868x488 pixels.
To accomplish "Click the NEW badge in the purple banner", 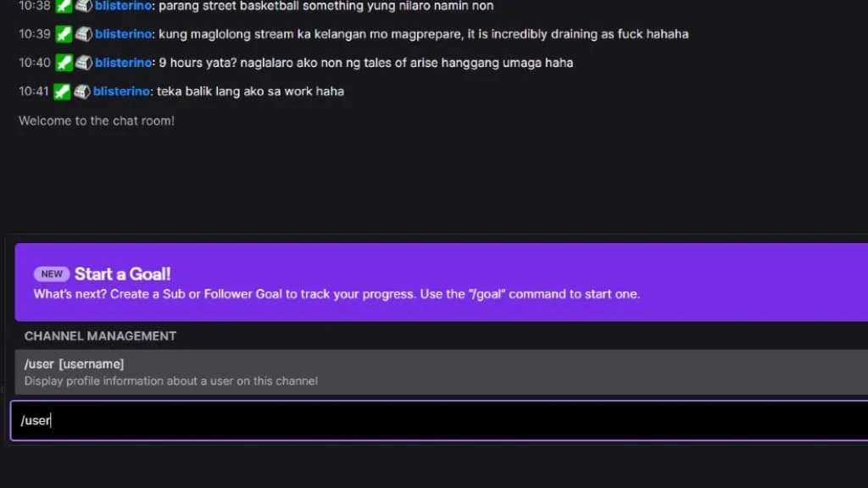I will pyautogui.click(x=52, y=274).
